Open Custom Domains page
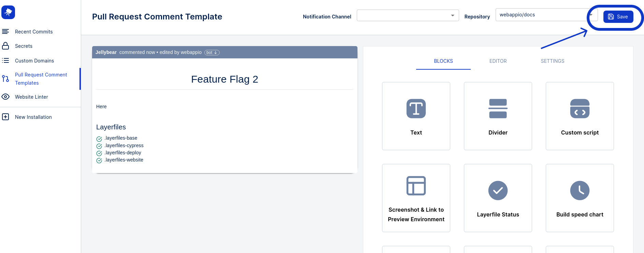 [34, 61]
